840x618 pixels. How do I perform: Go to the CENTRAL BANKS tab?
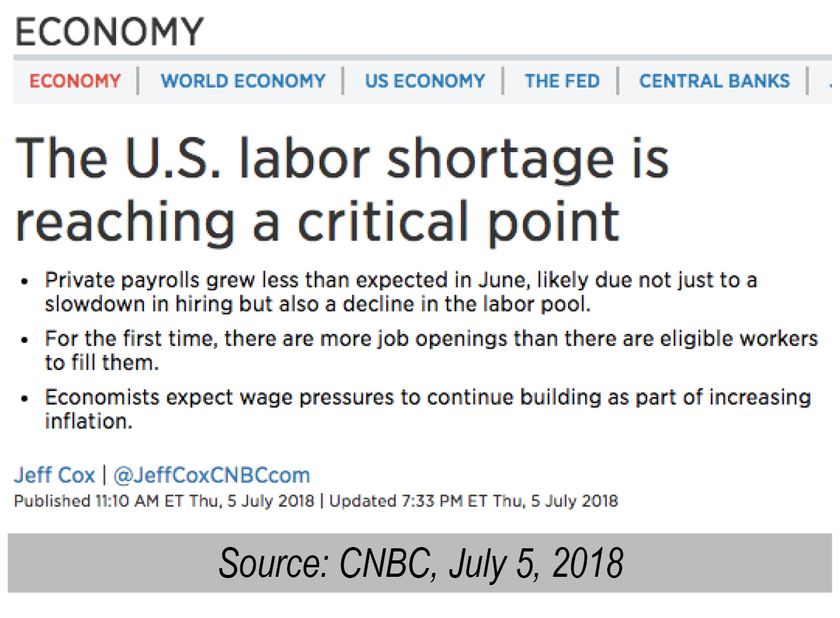714,81
